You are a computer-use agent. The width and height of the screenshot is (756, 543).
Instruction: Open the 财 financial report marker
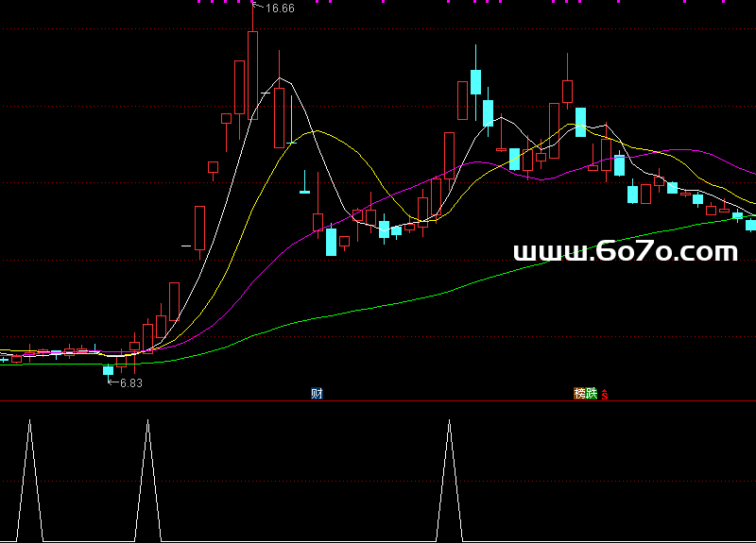317,394
